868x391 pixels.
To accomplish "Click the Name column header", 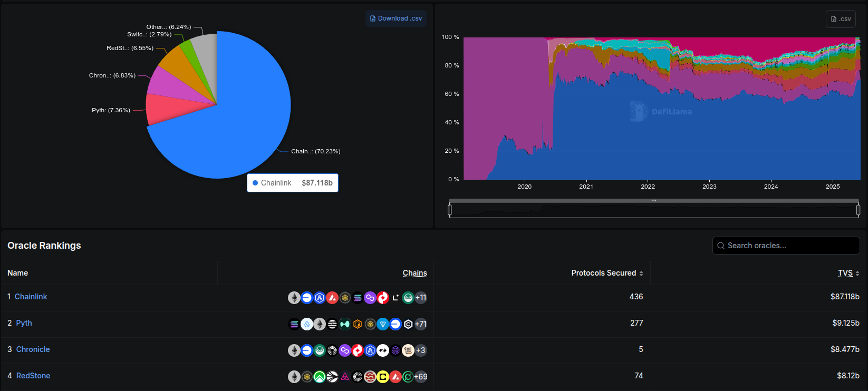I will point(18,273).
